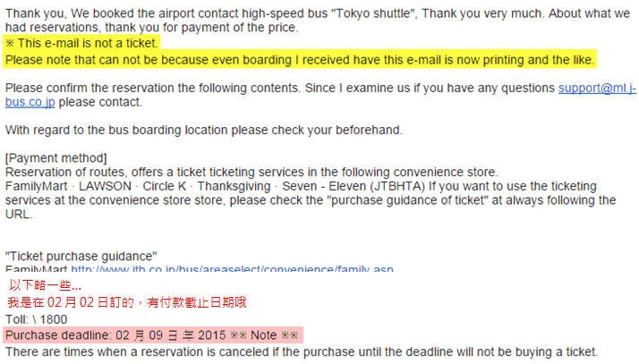Screen dimensions: 639x364
Task: Click the "Ticket purchase guidance" quoted heading
Action: pyautogui.click(x=81, y=256)
